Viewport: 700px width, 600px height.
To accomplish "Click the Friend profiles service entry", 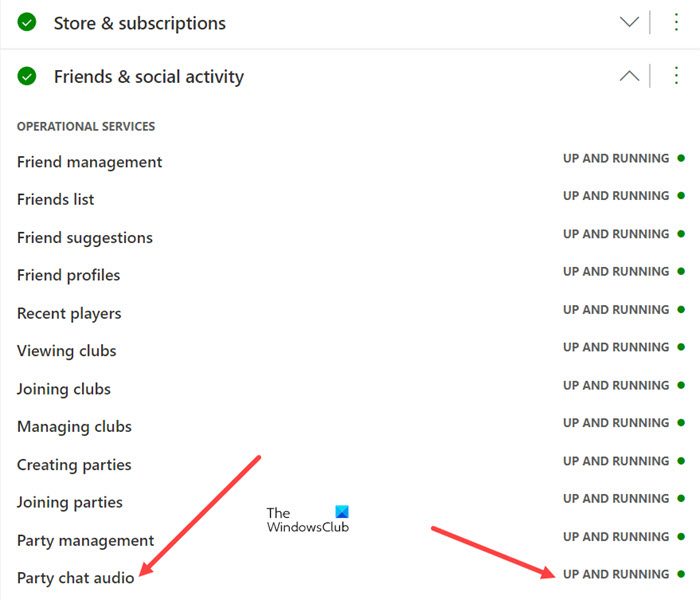I will point(68,275).
